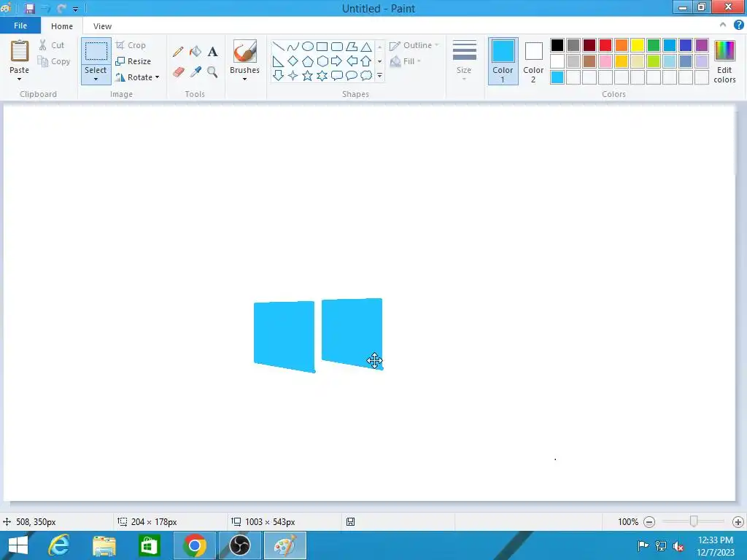The width and height of the screenshot is (747, 560).
Task: Switch to the Home tab
Action: click(x=62, y=26)
